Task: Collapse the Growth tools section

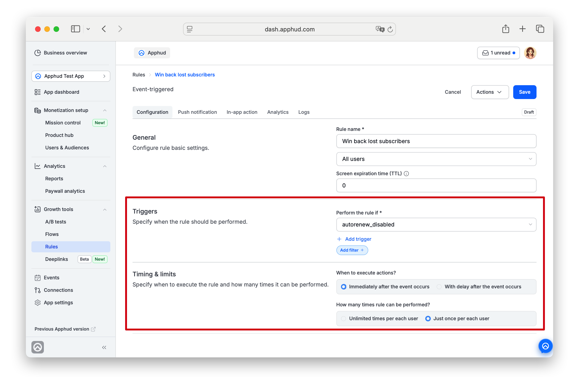Action: point(105,209)
